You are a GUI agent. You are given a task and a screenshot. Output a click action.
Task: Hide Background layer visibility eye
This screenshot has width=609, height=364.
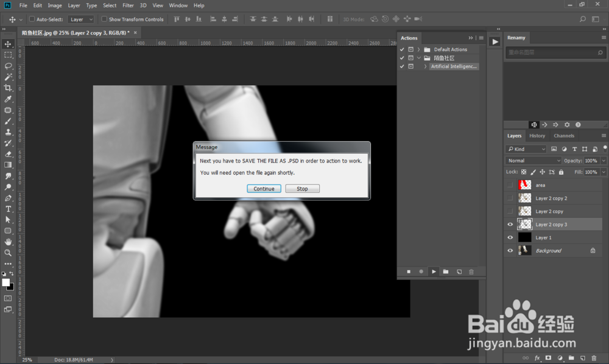[x=510, y=251]
